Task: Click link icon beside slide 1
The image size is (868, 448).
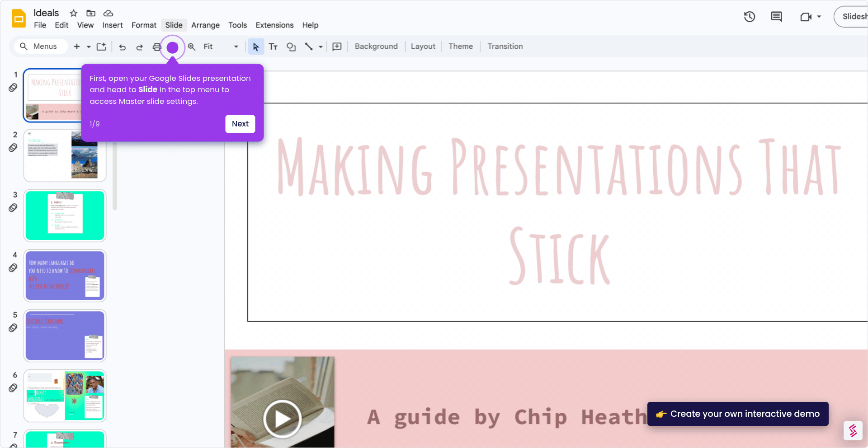Action: [x=13, y=88]
